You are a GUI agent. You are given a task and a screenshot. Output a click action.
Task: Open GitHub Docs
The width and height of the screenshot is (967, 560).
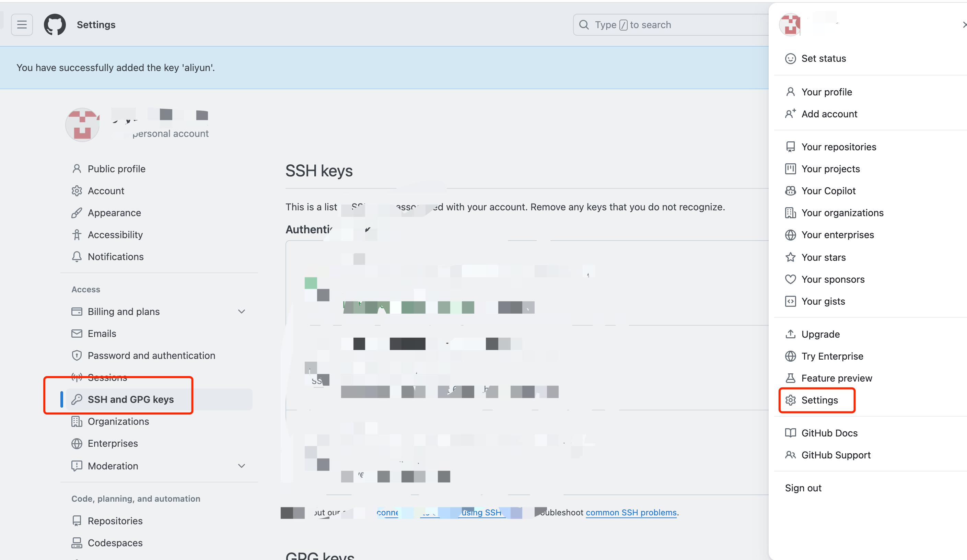point(829,433)
